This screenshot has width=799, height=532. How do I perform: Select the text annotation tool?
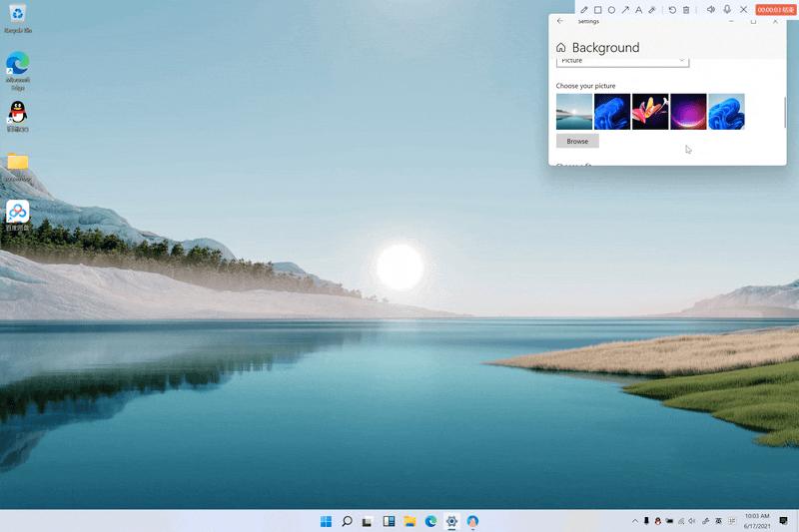coord(639,10)
